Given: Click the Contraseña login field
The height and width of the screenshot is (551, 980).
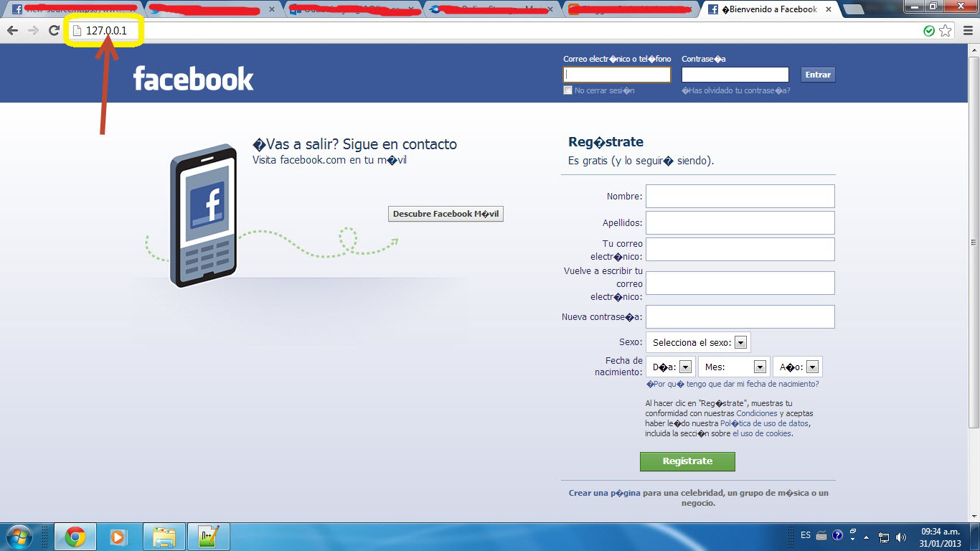Looking at the screenshot, I should 735,75.
